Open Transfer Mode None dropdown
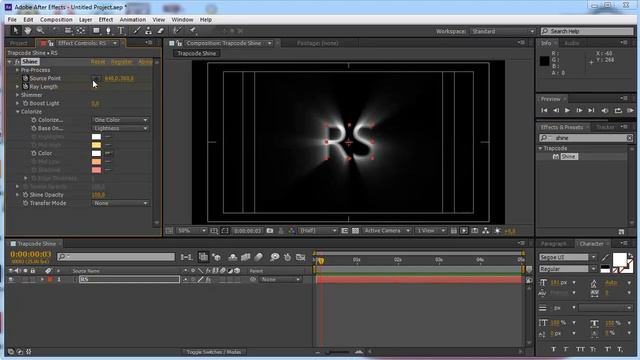This screenshot has height=360, width=640. (x=120, y=203)
